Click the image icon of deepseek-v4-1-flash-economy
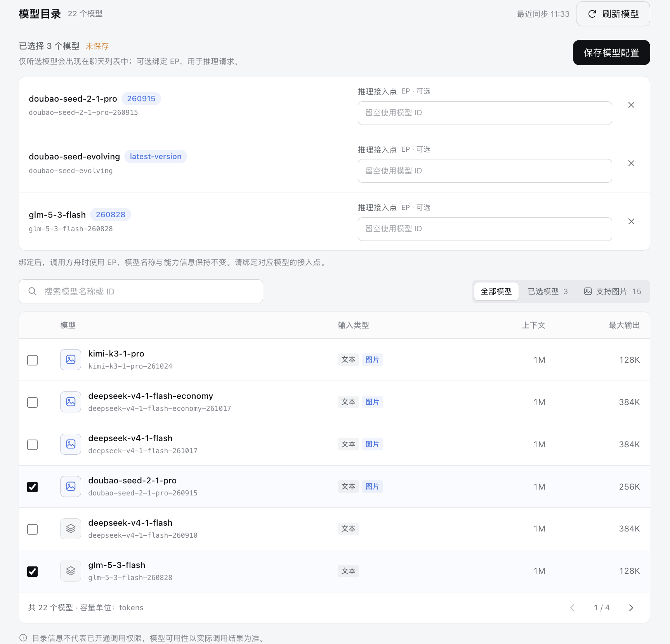 71,402
